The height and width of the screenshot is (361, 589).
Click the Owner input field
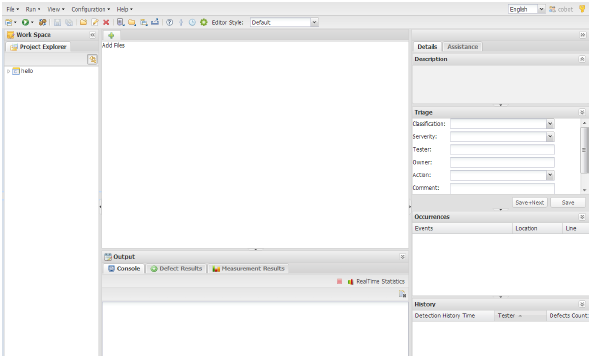502,162
